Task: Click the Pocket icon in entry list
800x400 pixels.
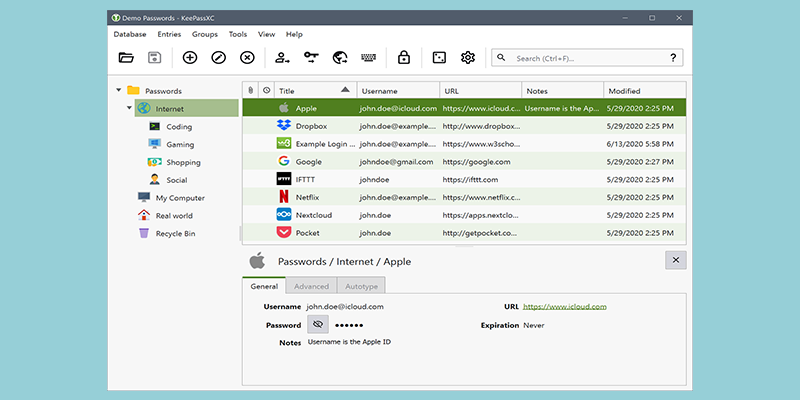Action: pos(284,233)
